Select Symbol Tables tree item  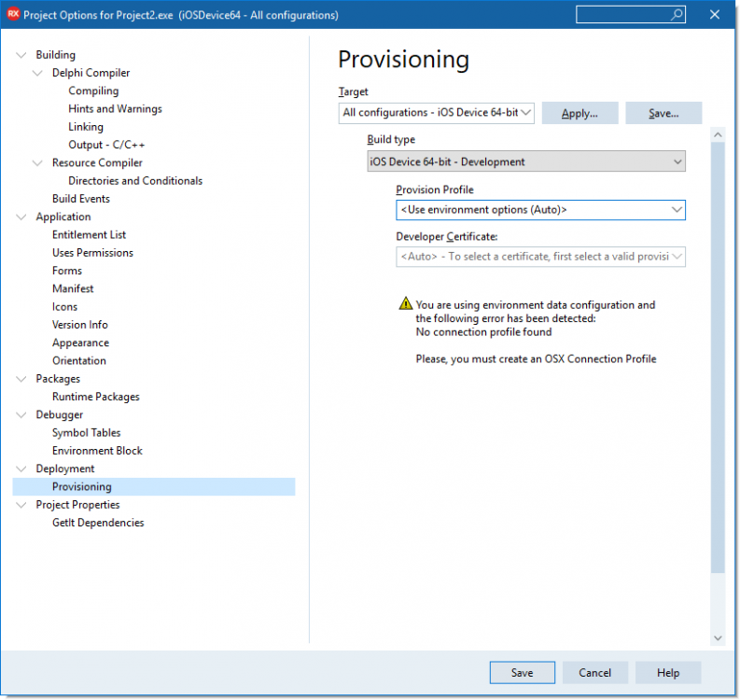coord(87,432)
